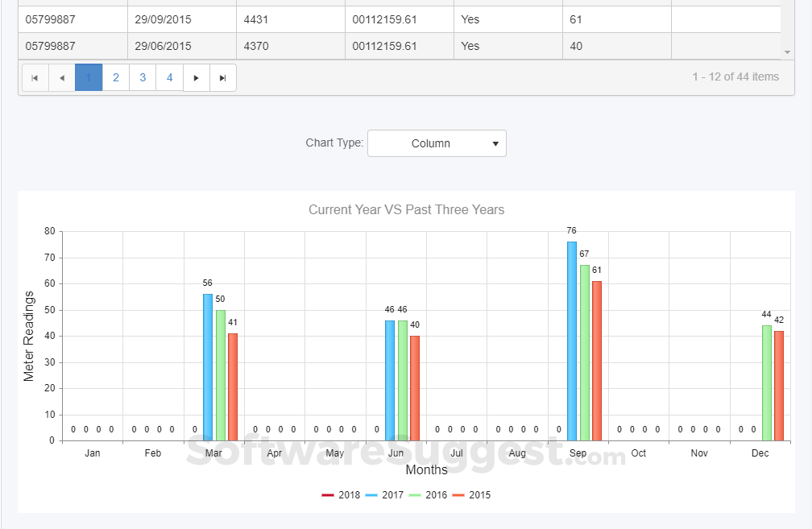This screenshot has height=529, width=812.
Task: Click the Chart Type dropdown caret
Action: (x=495, y=143)
